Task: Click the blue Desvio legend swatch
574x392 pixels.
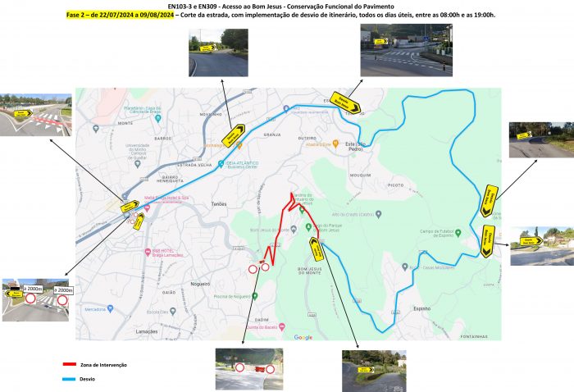Action: (71, 379)
